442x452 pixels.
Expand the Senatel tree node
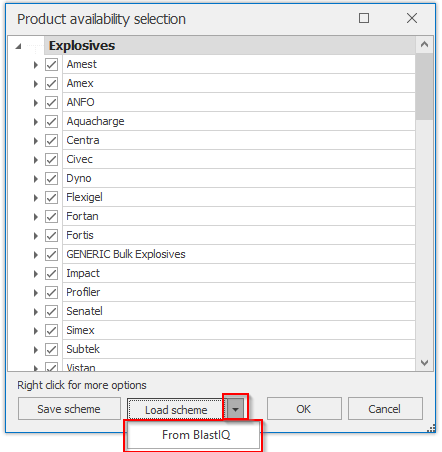36,312
